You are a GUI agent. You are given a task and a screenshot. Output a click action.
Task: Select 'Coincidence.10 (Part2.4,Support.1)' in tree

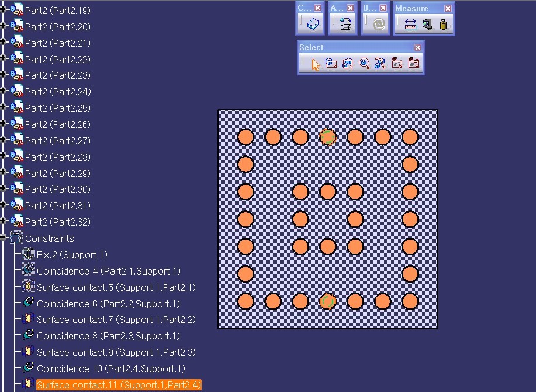(110, 369)
